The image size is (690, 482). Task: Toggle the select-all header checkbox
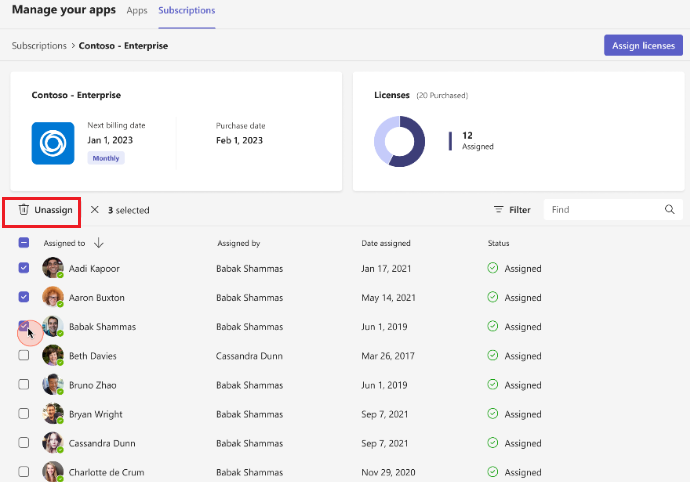(24, 243)
